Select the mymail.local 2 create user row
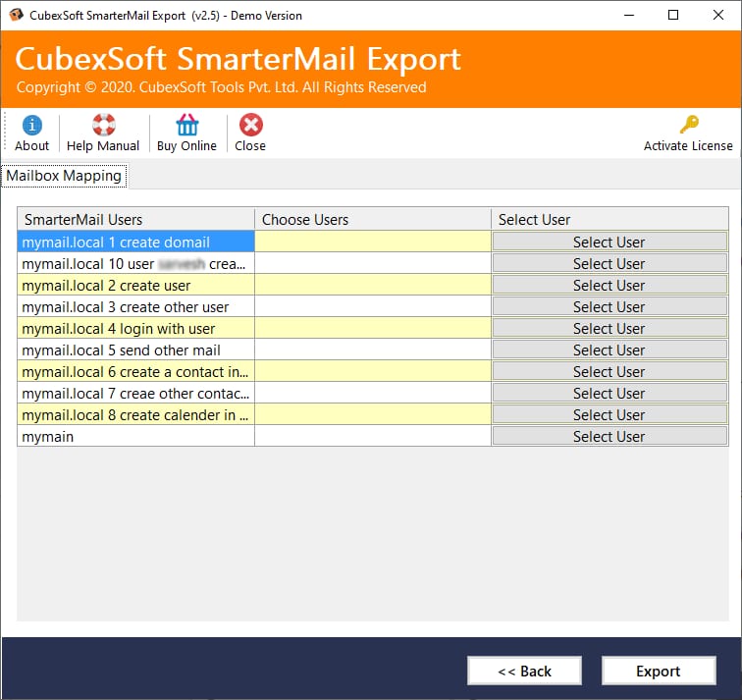This screenshot has width=742, height=700. 135,286
